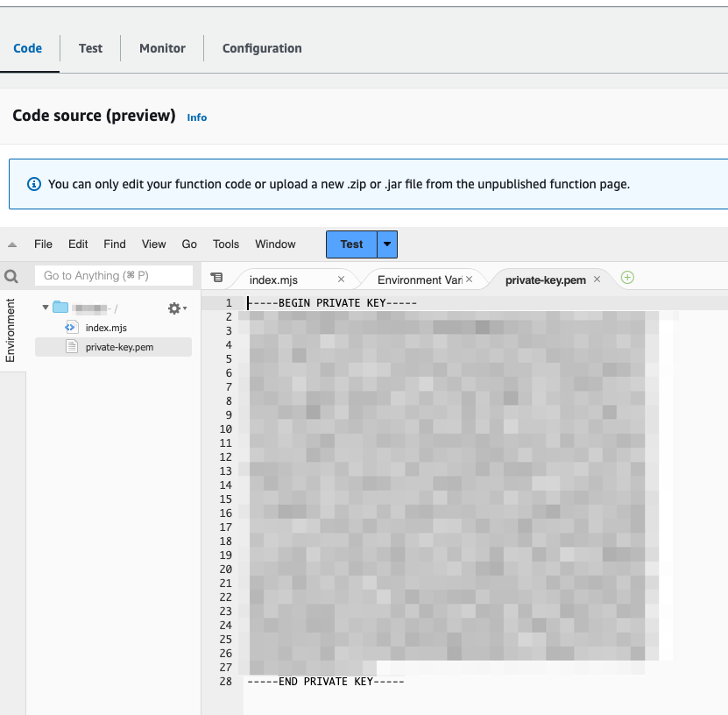The width and height of the screenshot is (728, 715).
Task: Open the Test button dropdown arrow
Action: (x=387, y=244)
